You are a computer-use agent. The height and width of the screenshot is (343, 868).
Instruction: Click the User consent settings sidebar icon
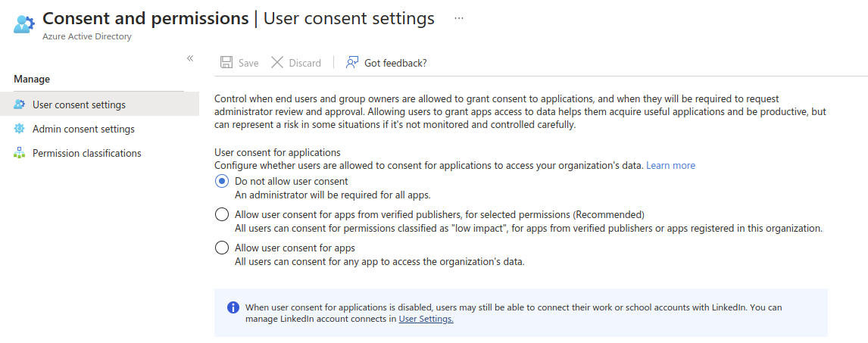coord(20,104)
